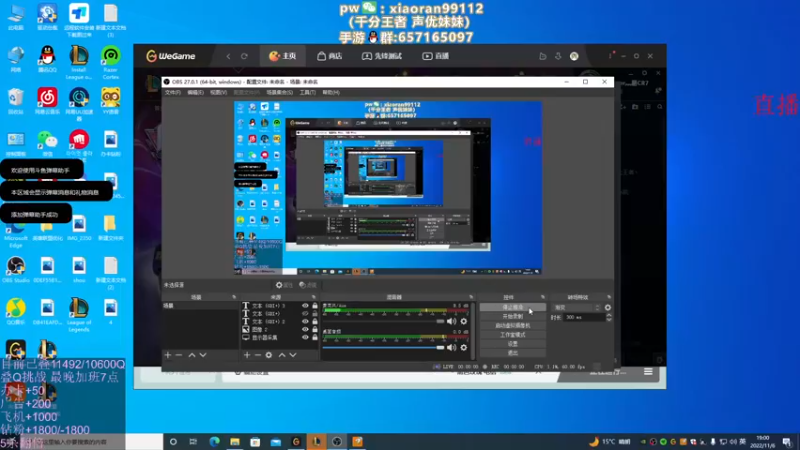Switch to WeGame home tab
Viewport: 800px width, 450px height.
pyautogui.click(x=283, y=56)
